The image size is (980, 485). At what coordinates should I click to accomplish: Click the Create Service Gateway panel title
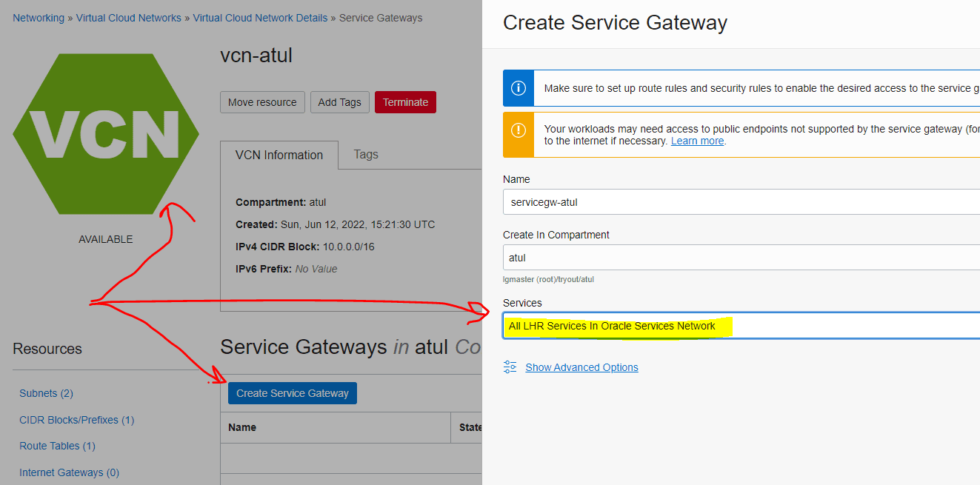tap(615, 23)
